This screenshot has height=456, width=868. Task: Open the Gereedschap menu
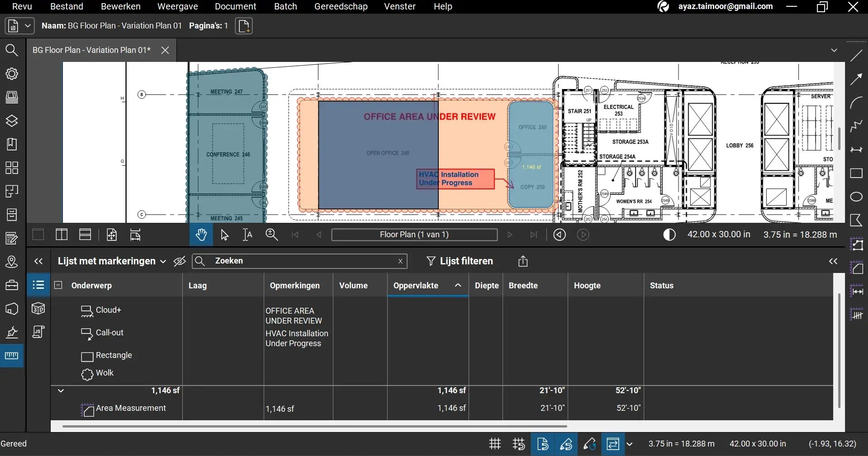[341, 6]
